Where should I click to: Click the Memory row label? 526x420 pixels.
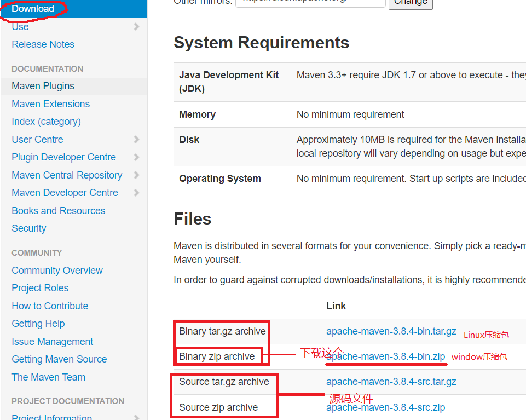pyautogui.click(x=197, y=114)
